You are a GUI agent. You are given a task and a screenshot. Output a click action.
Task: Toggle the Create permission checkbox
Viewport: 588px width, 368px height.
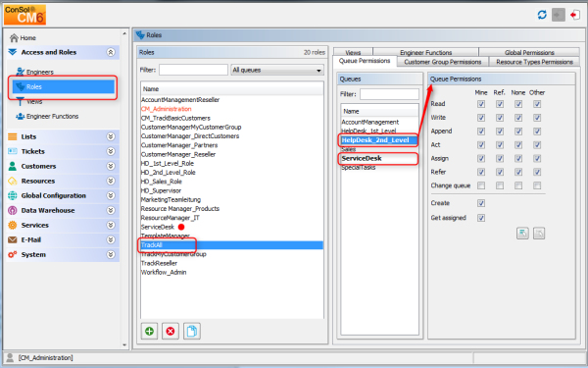481,203
